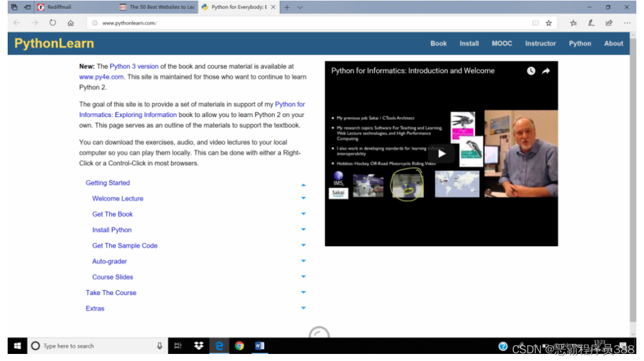
Task: Open the Course Slides link
Action: 112,277
